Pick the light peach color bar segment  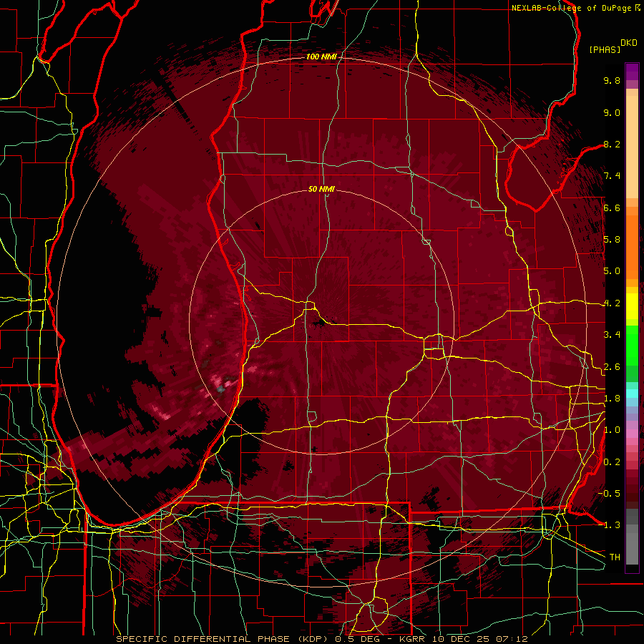click(632, 147)
